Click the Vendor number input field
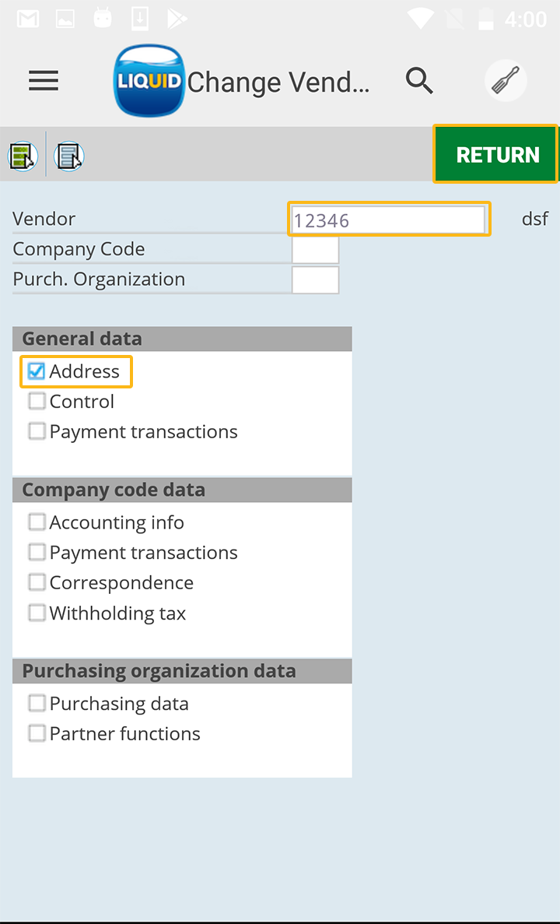The width and height of the screenshot is (560, 924). (x=389, y=220)
